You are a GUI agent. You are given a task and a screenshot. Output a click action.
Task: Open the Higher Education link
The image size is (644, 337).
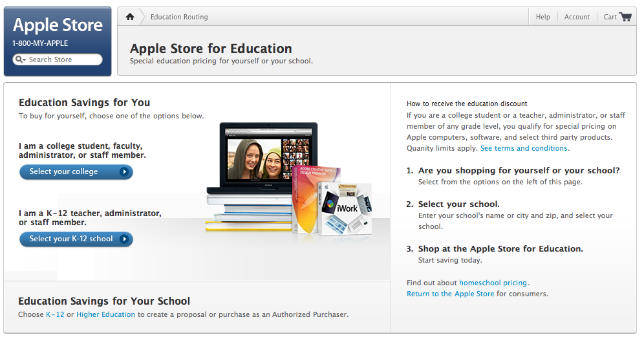tap(105, 314)
